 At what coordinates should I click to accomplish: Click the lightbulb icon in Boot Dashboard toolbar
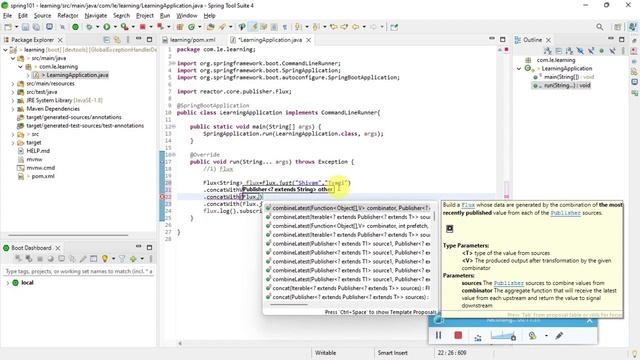(105, 259)
